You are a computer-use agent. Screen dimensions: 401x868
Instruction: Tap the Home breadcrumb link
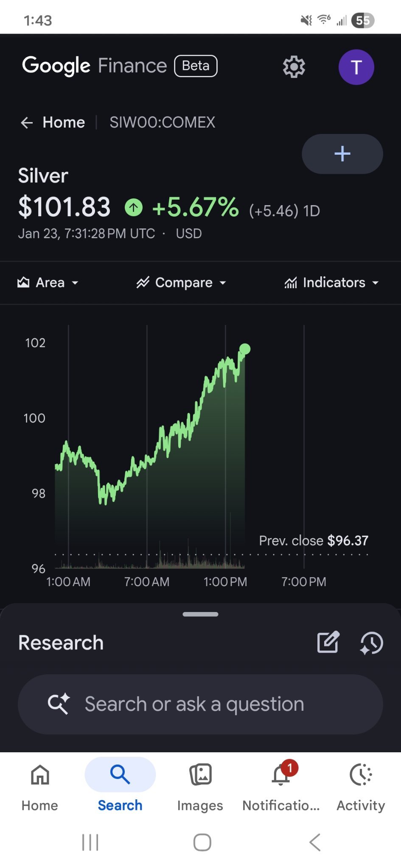pos(64,122)
